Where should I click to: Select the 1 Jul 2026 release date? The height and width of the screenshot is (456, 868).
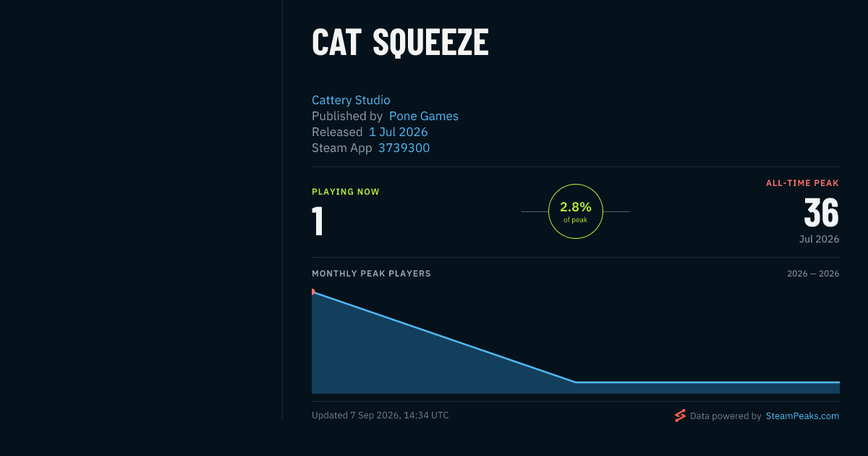[399, 132]
